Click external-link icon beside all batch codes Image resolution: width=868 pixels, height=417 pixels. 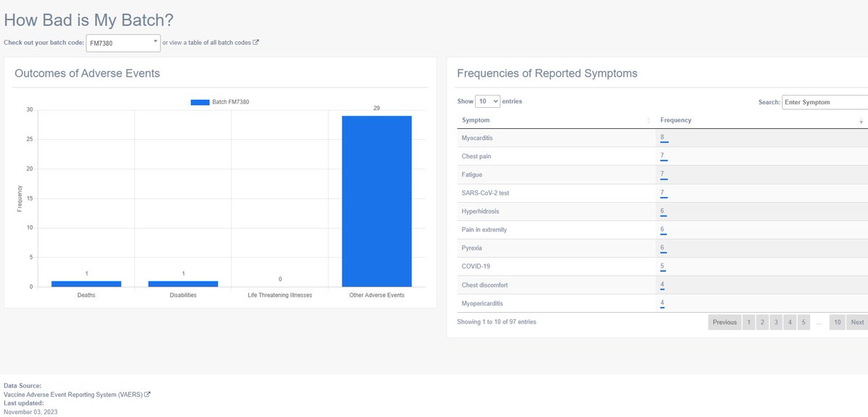click(x=256, y=43)
